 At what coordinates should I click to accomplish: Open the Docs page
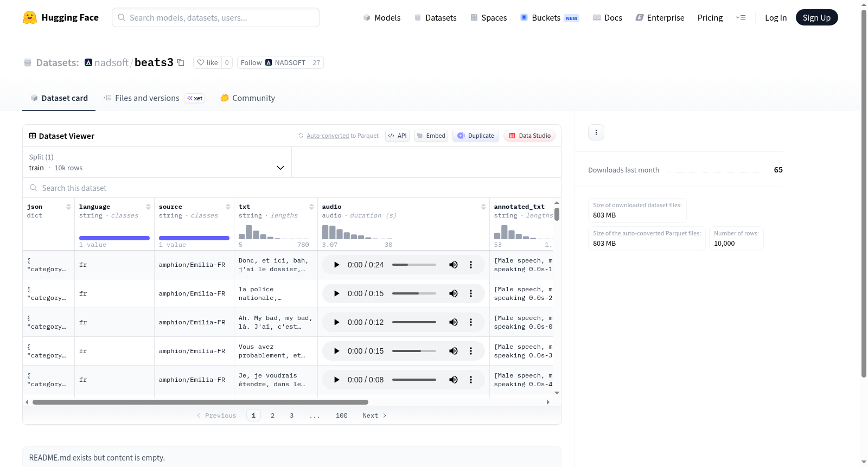pos(608,18)
